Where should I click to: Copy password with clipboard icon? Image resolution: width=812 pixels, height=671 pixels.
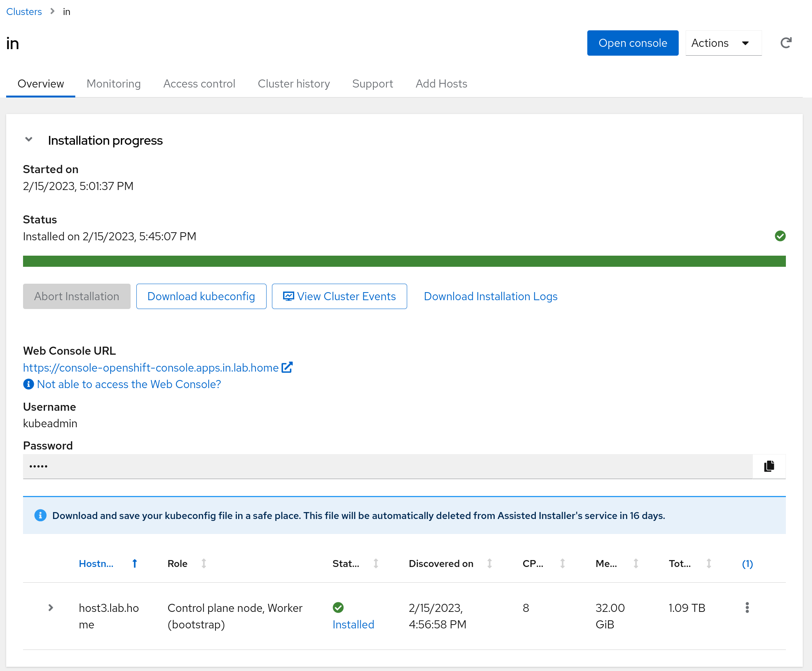pyautogui.click(x=769, y=466)
